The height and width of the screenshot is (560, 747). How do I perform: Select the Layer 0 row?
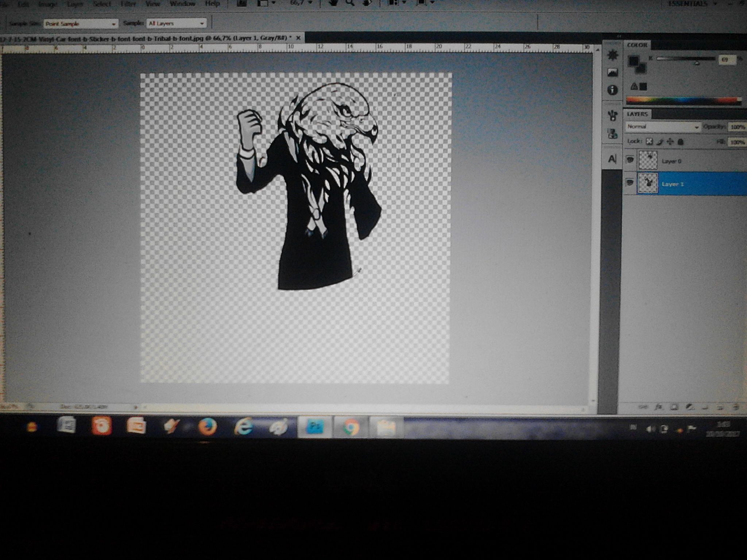(685, 160)
